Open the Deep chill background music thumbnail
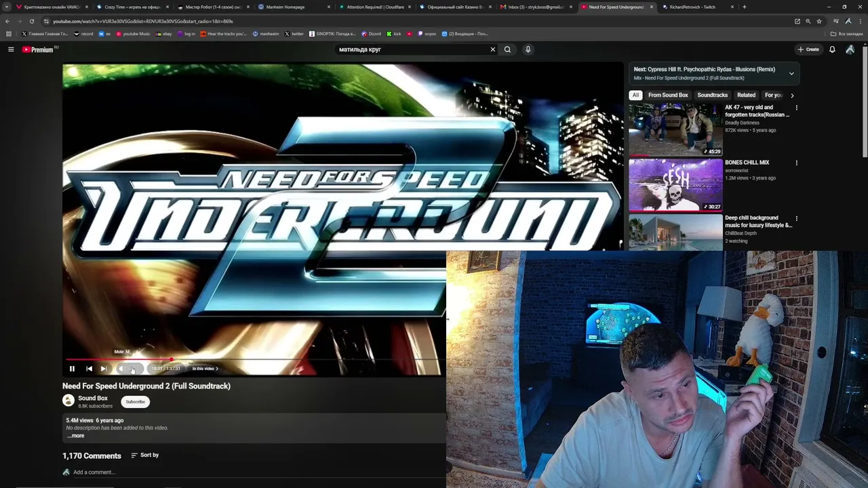This screenshot has width=868, height=488. coord(675,232)
